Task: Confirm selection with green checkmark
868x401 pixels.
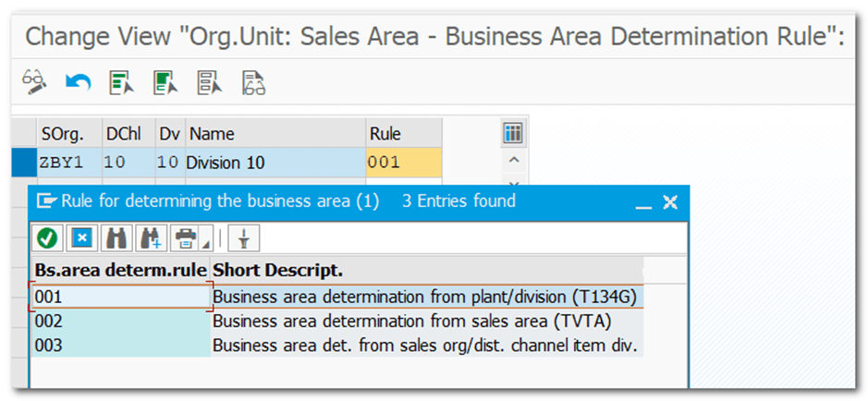Action: (48, 238)
